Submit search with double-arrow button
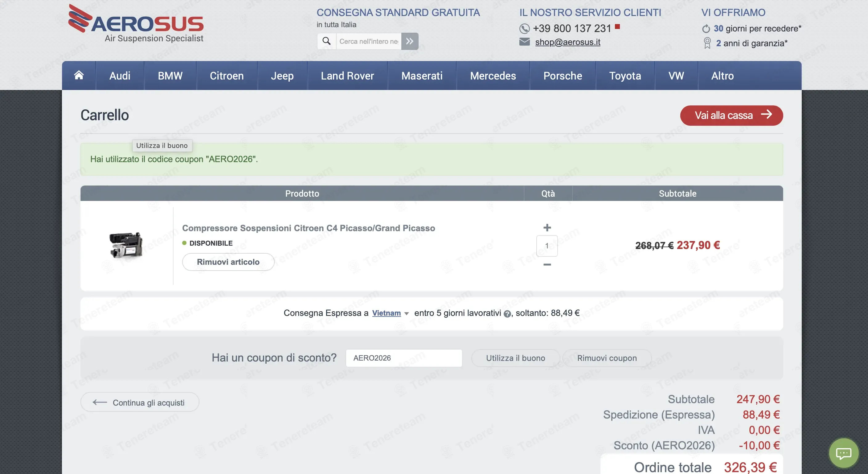Screen dimensions: 868x474 coord(410,41)
